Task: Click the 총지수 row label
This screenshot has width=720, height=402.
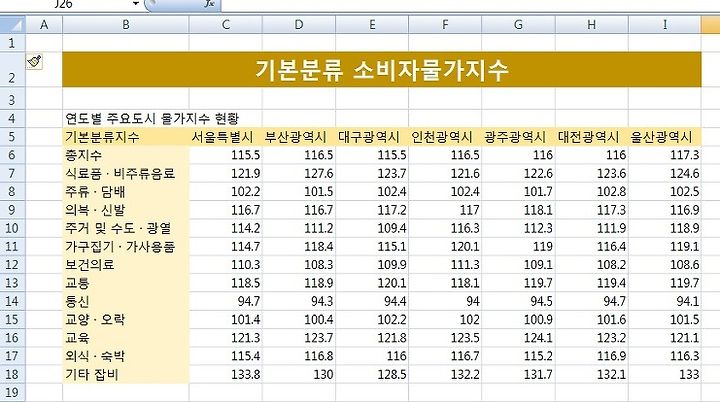Action: pyautogui.click(x=126, y=155)
